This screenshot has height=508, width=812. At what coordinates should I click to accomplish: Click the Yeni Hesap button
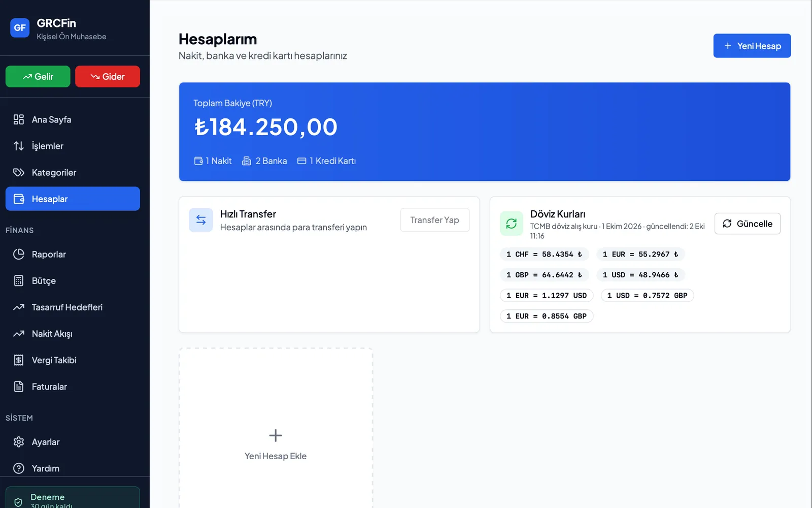point(752,46)
